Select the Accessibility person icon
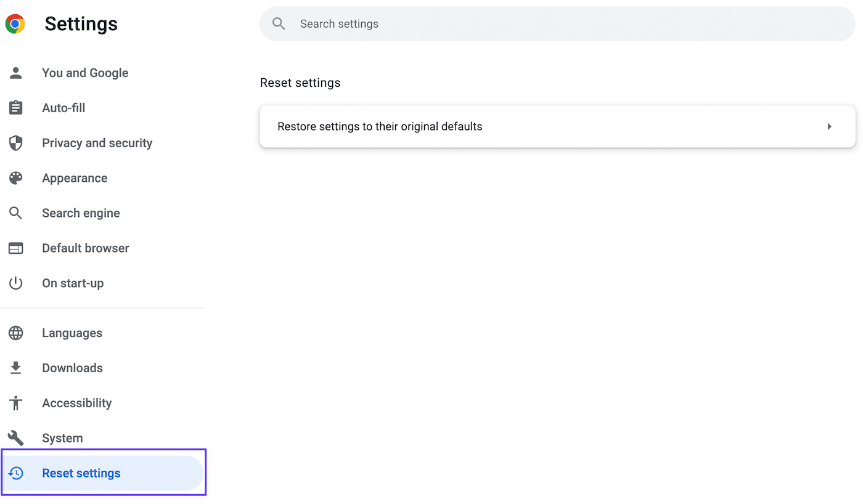Screen dimensions: 863x504 pyautogui.click(x=15, y=402)
